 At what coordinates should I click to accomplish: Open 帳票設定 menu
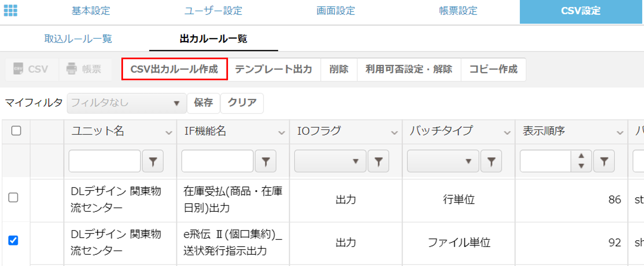coord(458,11)
